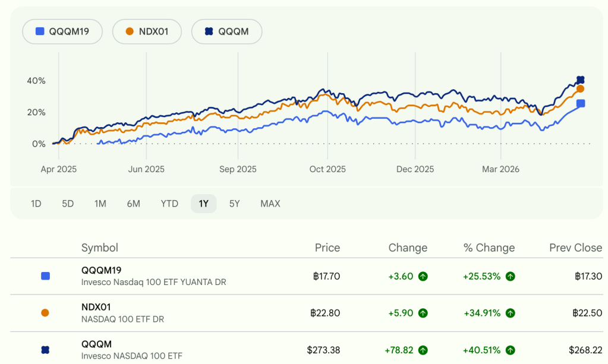Click orange circle icon in NDX01 table row

point(45,313)
